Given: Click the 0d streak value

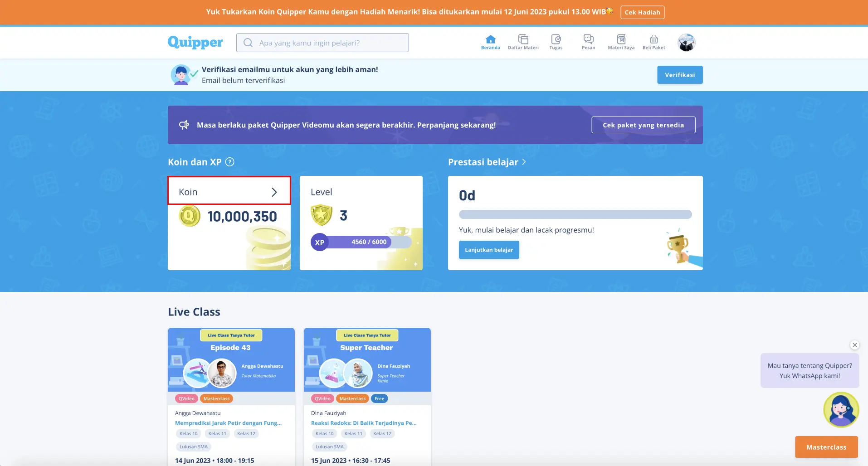Looking at the screenshot, I should pyautogui.click(x=467, y=195).
